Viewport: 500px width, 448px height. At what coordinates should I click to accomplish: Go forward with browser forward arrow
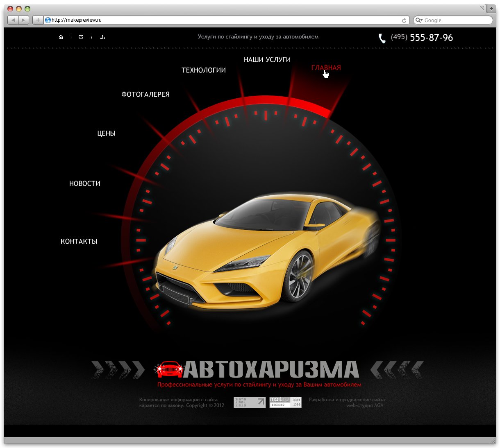(24, 20)
